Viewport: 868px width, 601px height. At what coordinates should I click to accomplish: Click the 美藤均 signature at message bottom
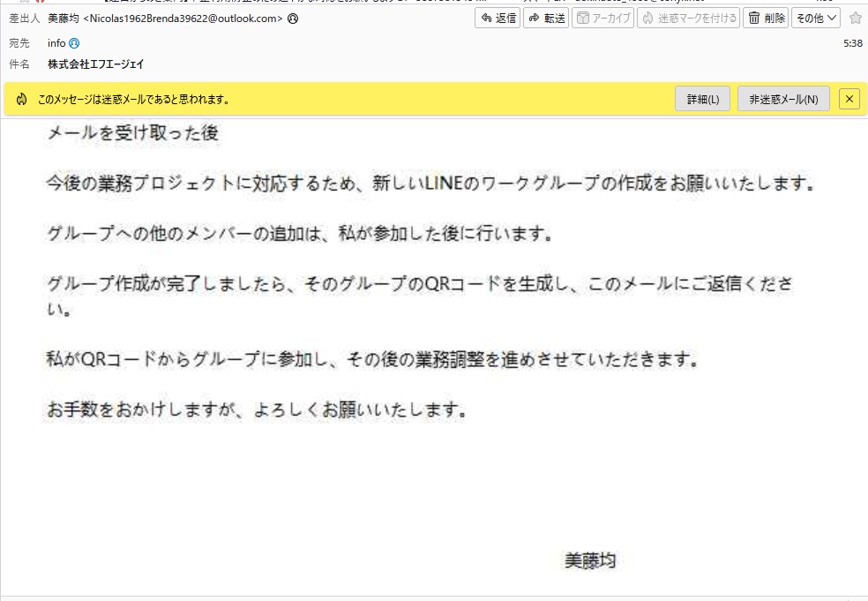click(589, 560)
